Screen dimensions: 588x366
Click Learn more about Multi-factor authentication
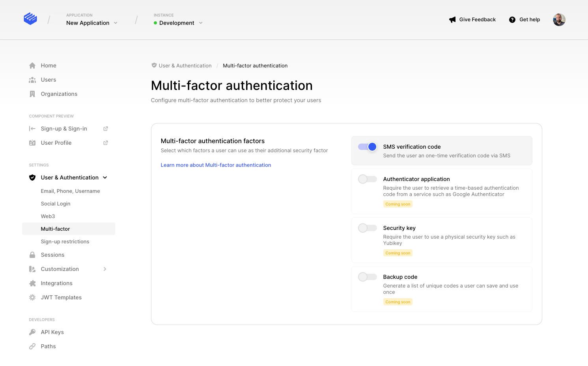pos(216,165)
